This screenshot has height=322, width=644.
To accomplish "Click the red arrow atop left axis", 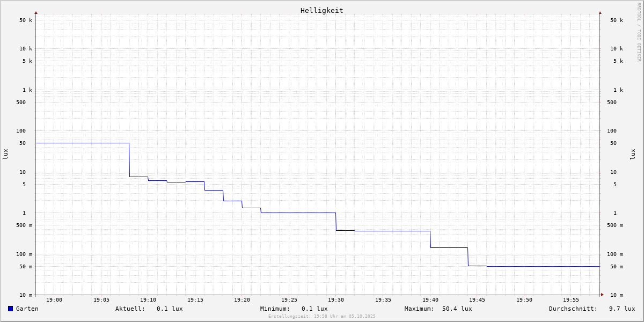I will tap(36, 12).
